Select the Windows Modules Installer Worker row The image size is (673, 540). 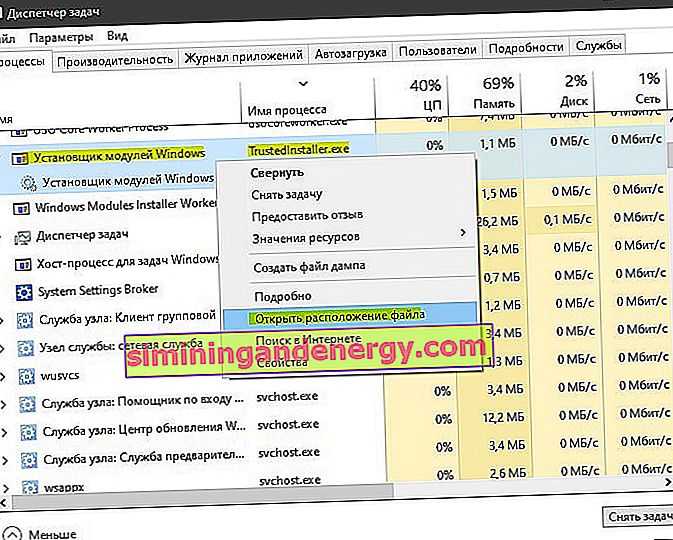coord(125,206)
